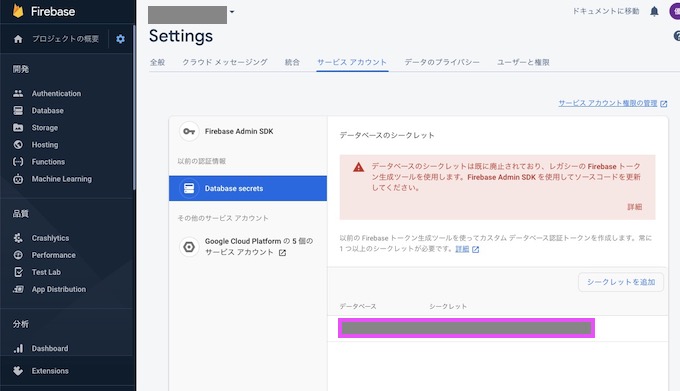Click the Machine Learning robot icon
The image size is (680, 391).
coord(18,179)
